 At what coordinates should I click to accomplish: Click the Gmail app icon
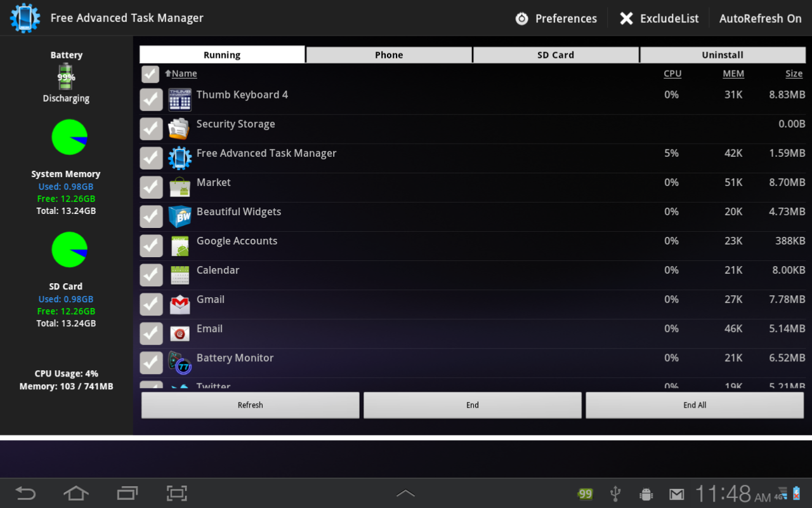click(x=180, y=304)
